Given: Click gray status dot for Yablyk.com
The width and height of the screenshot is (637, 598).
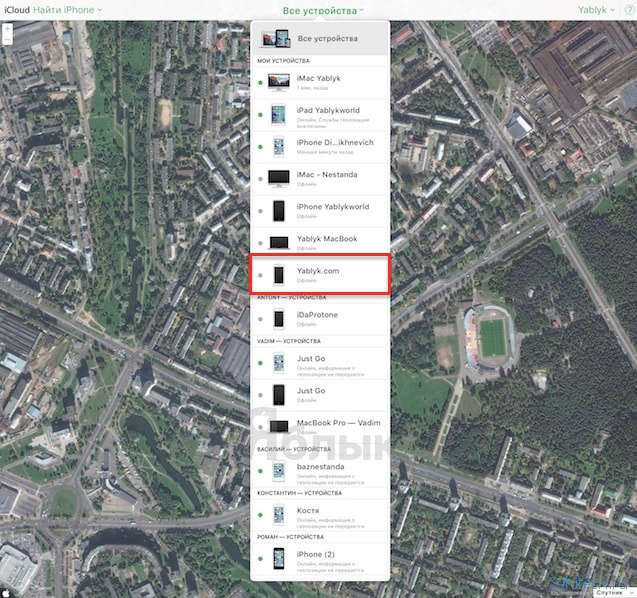Looking at the screenshot, I should (260, 275).
